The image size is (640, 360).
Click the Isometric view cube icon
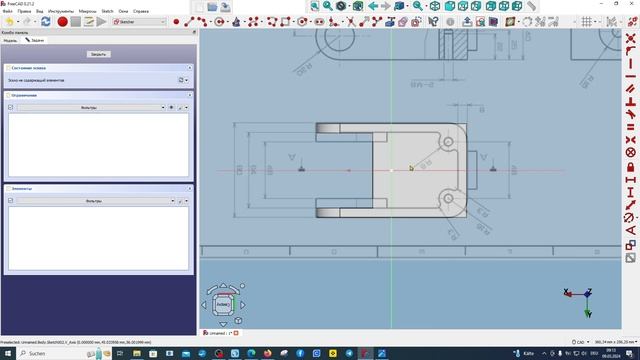[435, 6]
